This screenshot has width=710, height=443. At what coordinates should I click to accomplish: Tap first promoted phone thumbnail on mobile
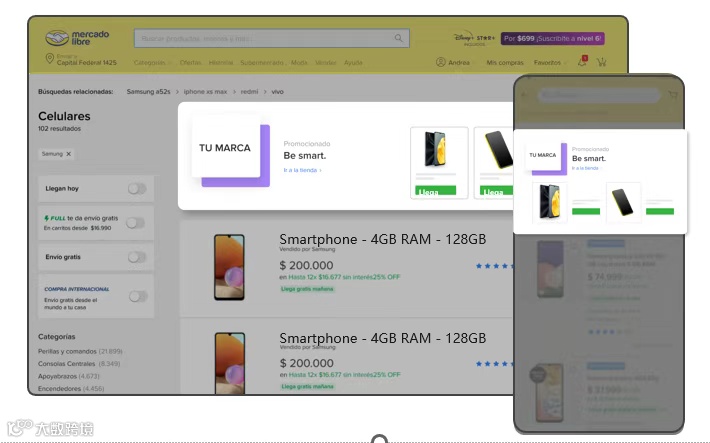point(549,202)
